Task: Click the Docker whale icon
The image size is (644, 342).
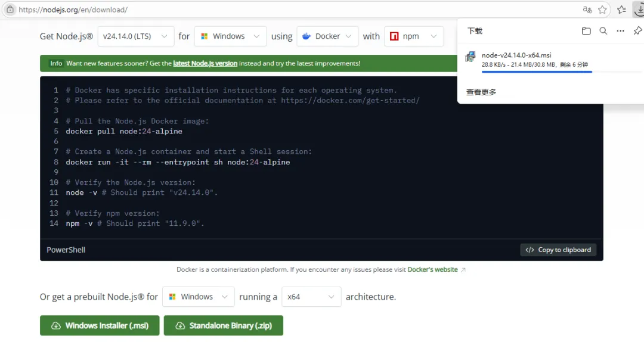Action: coord(306,36)
